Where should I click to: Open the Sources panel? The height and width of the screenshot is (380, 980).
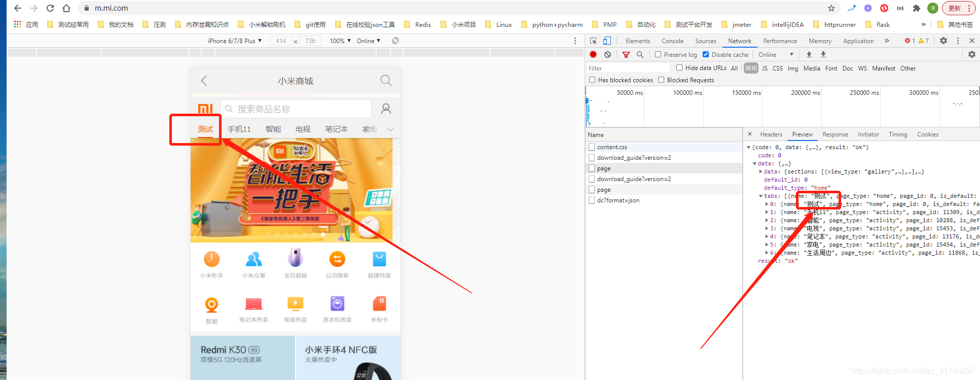(x=706, y=41)
